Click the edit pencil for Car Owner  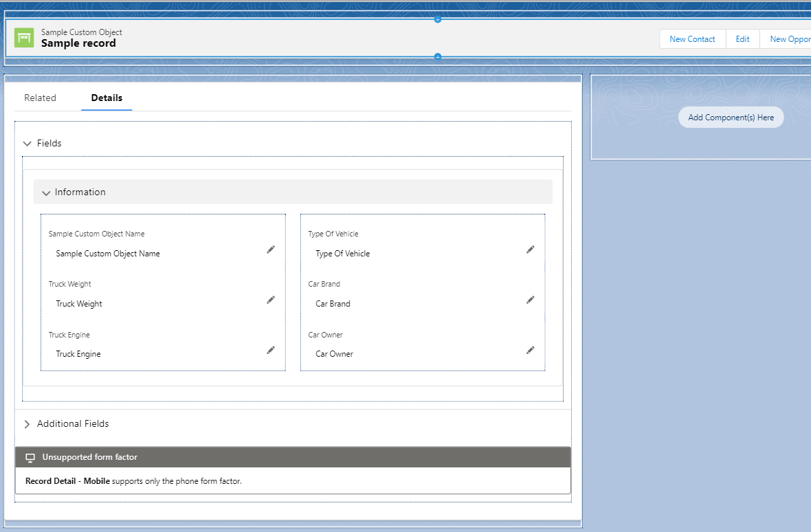pos(530,350)
